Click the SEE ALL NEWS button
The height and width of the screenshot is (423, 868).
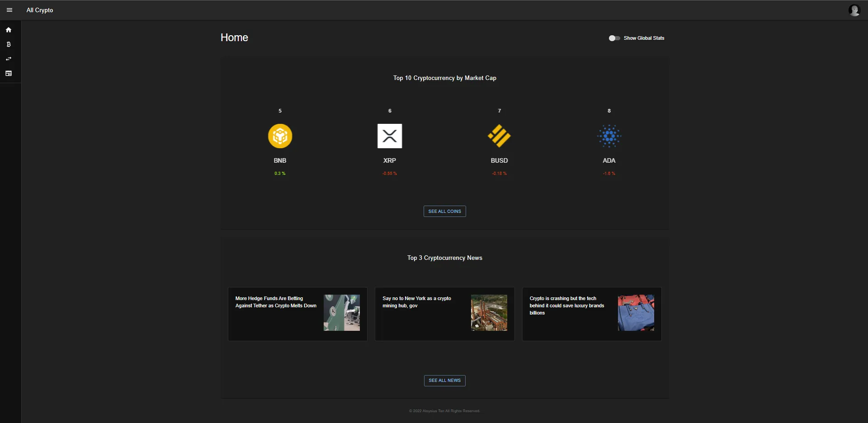(x=444, y=381)
